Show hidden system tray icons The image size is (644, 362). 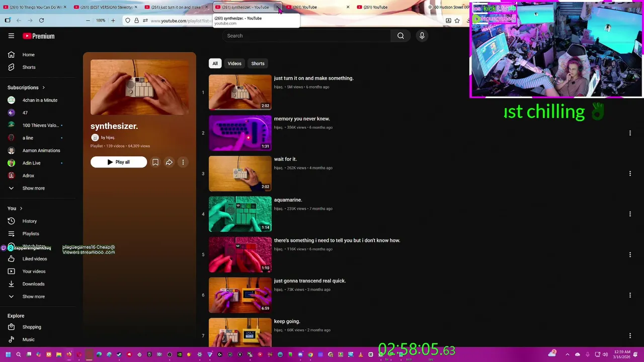[568, 354]
